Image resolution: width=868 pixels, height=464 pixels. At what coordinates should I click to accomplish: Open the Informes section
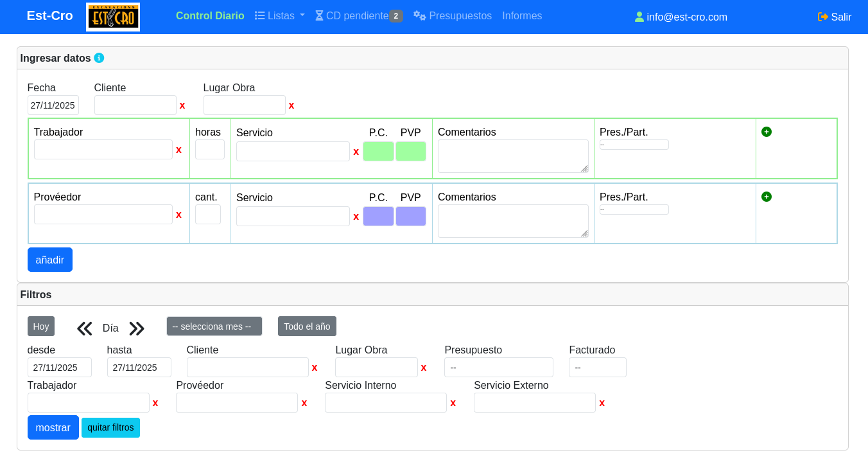(522, 15)
